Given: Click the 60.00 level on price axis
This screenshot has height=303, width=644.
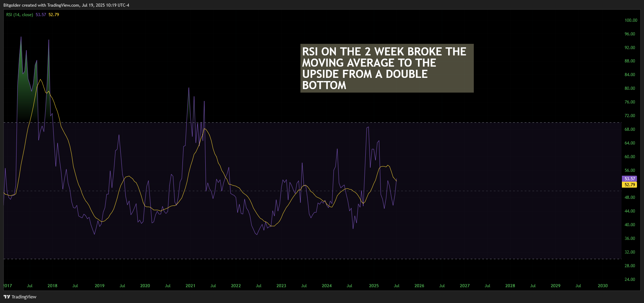Looking at the screenshot, I should pyautogui.click(x=630, y=157).
